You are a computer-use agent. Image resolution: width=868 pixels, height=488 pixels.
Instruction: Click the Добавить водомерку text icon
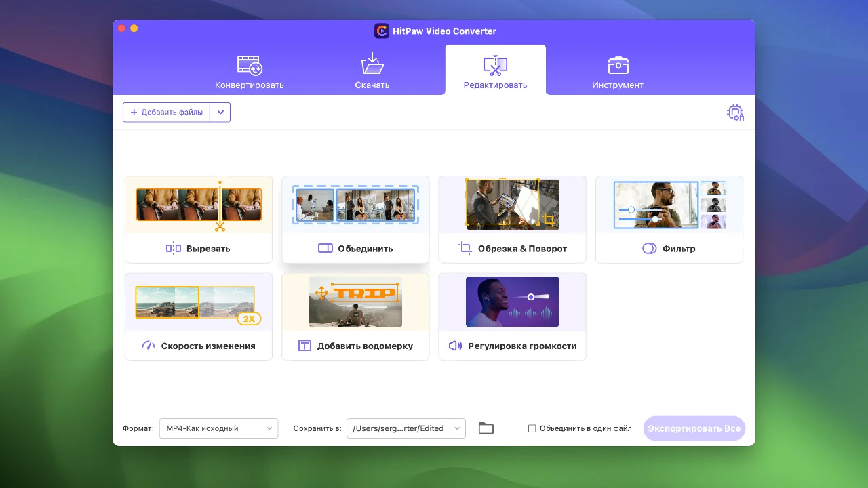tap(305, 346)
